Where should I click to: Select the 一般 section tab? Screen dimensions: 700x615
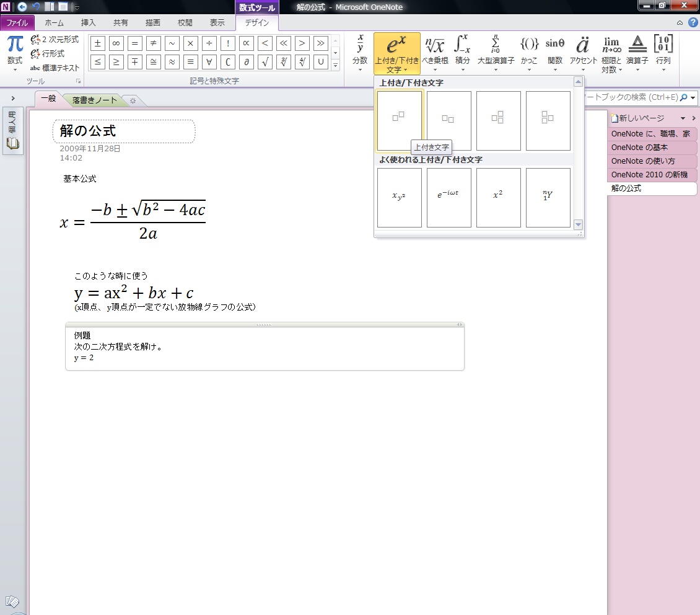(x=48, y=99)
